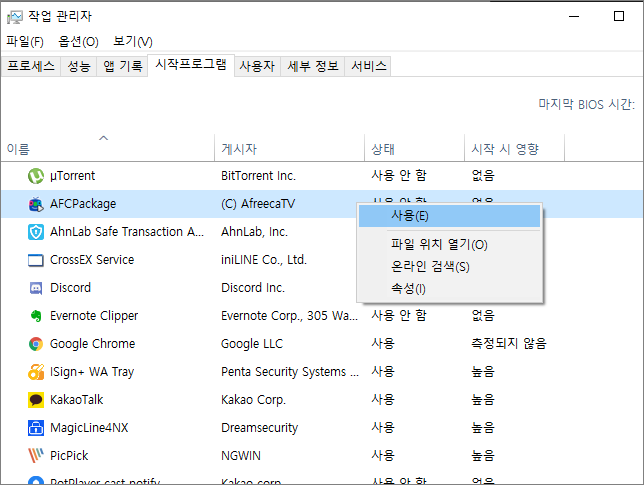Select the Evernote Clipper row name
Screen dimensions: 644x485
[x=94, y=316]
